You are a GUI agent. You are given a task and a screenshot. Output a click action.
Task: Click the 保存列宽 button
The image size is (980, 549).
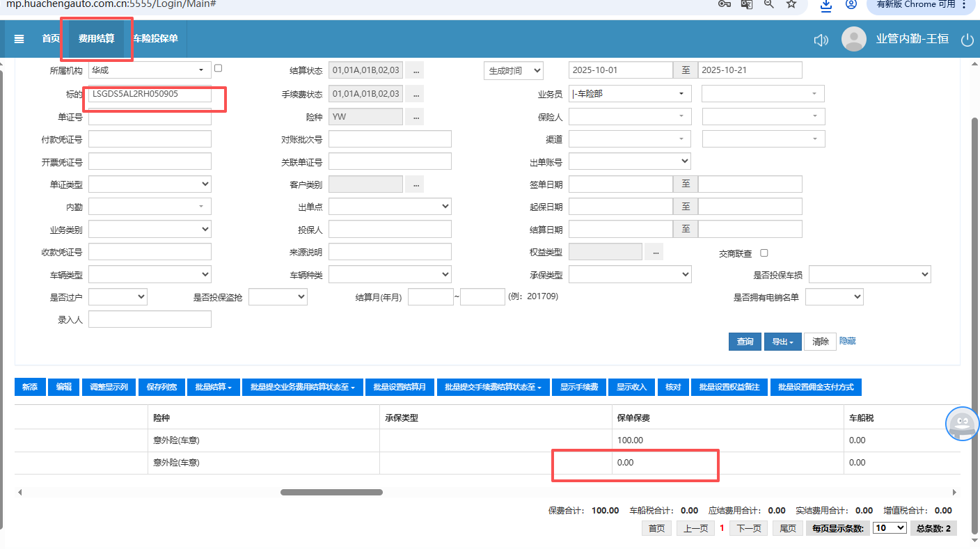[161, 387]
